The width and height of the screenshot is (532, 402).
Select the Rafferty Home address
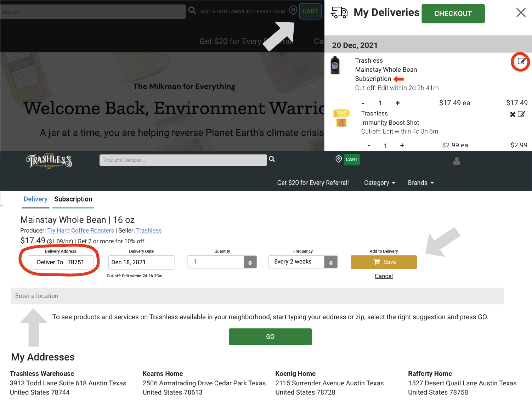click(462, 383)
